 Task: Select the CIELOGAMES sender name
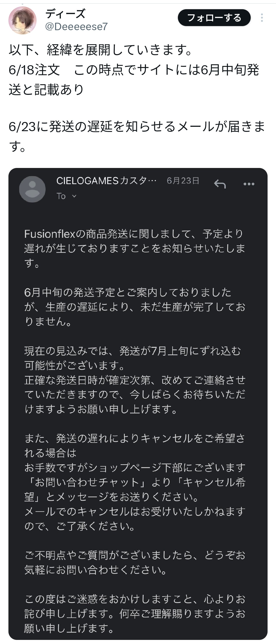pos(106,181)
